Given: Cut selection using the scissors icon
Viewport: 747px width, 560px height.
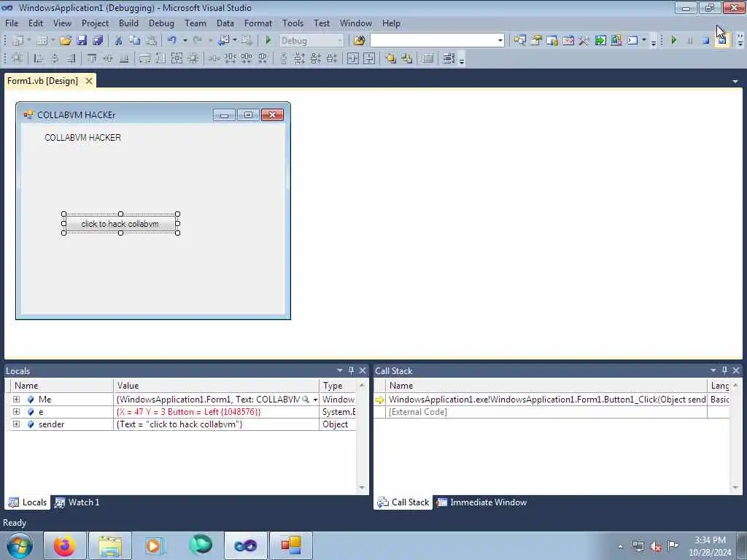Looking at the screenshot, I should pos(119,41).
